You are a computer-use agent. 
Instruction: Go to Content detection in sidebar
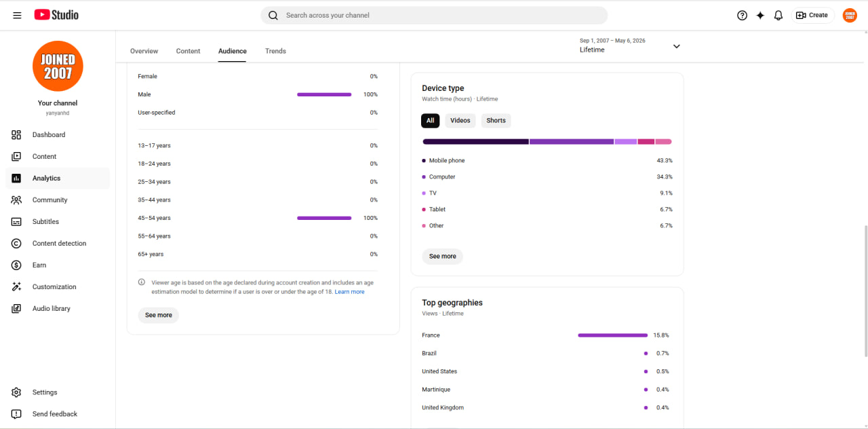coord(58,243)
